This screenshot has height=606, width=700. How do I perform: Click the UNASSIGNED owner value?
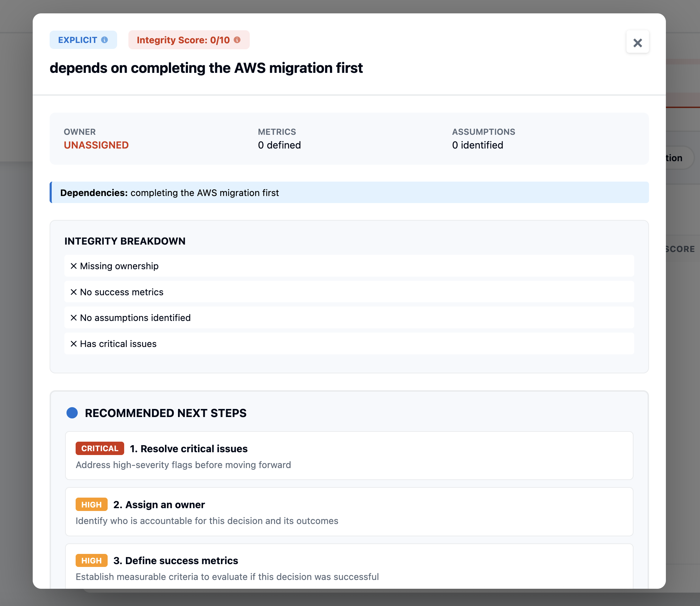click(x=96, y=145)
